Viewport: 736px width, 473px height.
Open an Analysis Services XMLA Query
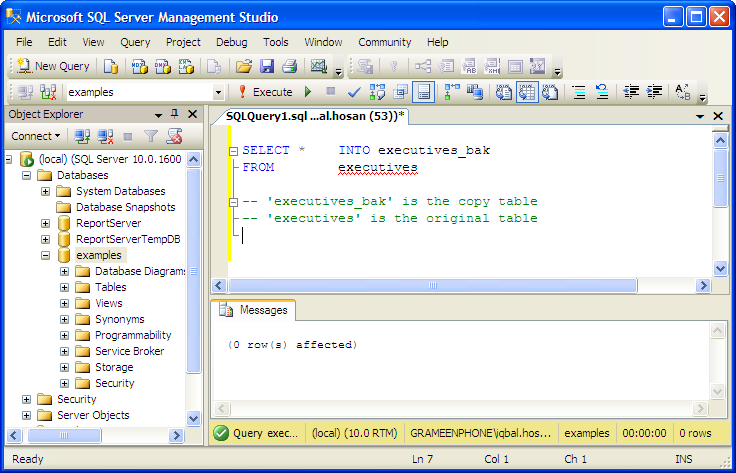pyautogui.click(x=186, y=67)
